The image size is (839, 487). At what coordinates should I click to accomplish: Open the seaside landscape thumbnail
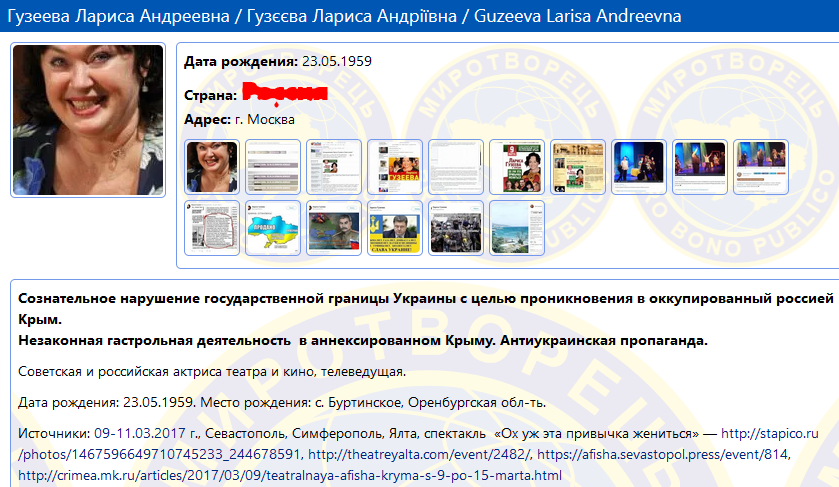517,228
